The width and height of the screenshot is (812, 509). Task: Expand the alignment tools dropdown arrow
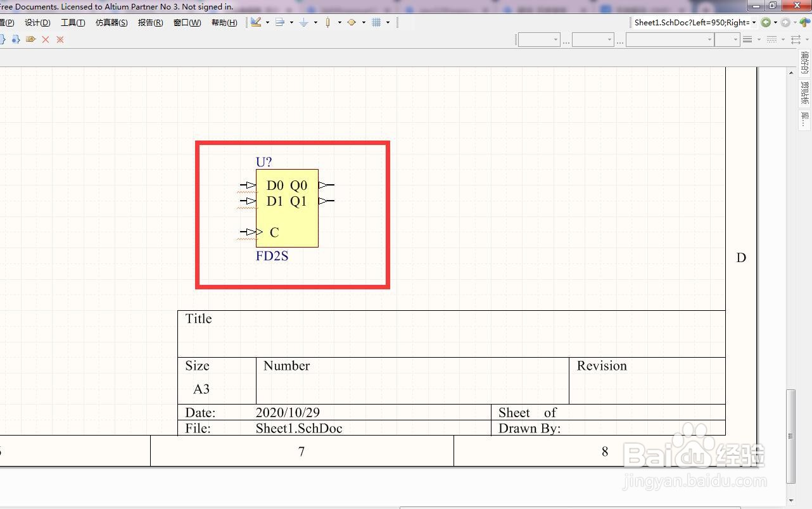(x=291, y=22)
